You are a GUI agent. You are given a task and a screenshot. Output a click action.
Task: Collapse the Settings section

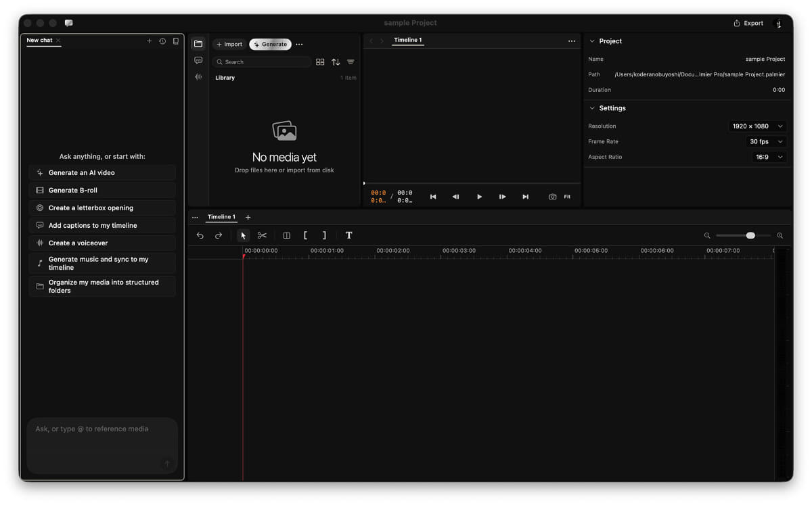(x=593, y=108)
